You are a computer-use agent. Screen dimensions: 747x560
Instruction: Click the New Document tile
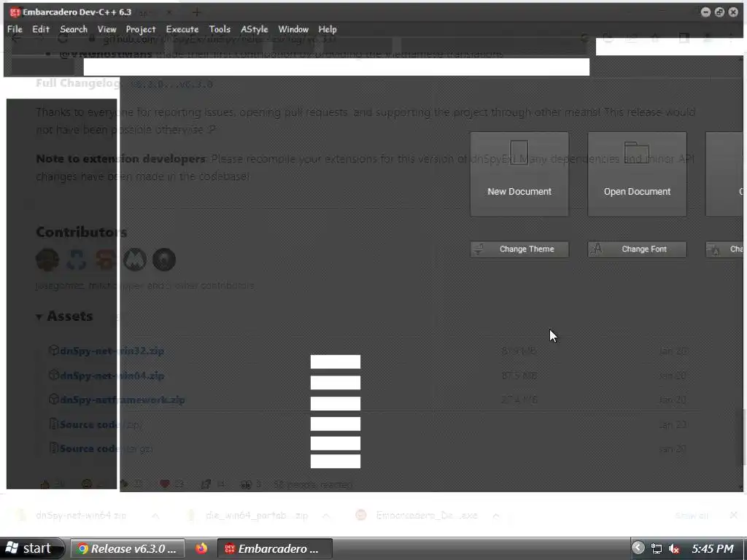coord(519,174)
